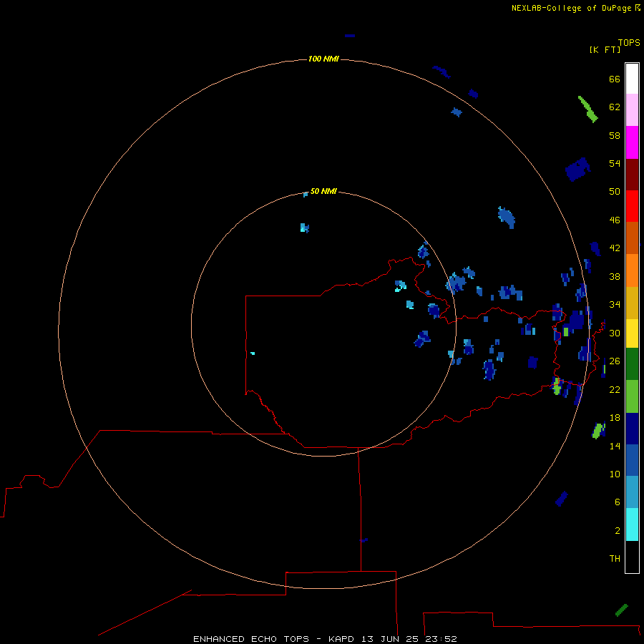Select the TOPS legend title
Viewport: 644px width, 644px height.
[629, 42]
